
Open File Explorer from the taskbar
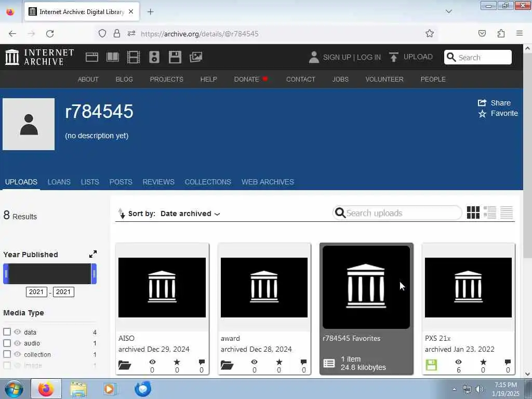(x=78, y=389)
